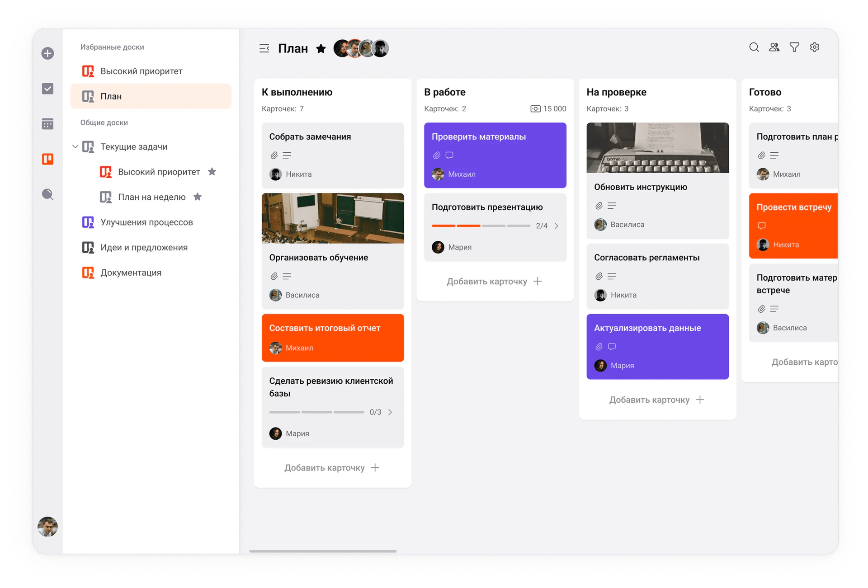Expand checklist arrow on Подготовить презентацию card
The height and width of the screenshot is (588, 868).
pos(557,226)
